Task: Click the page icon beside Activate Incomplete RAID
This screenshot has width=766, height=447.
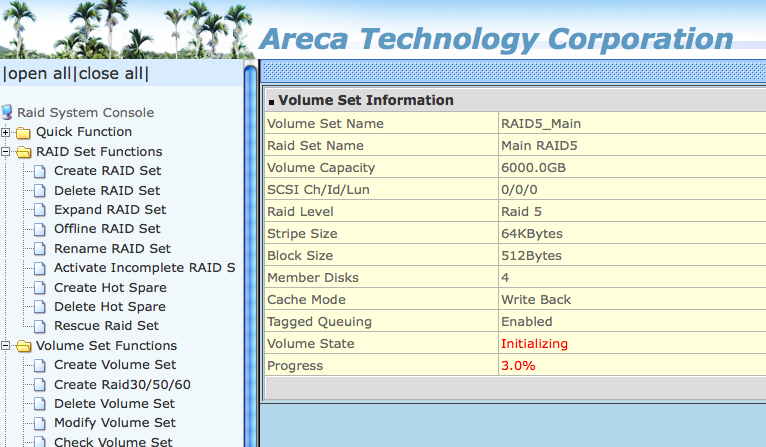Action: click(40, 268)
